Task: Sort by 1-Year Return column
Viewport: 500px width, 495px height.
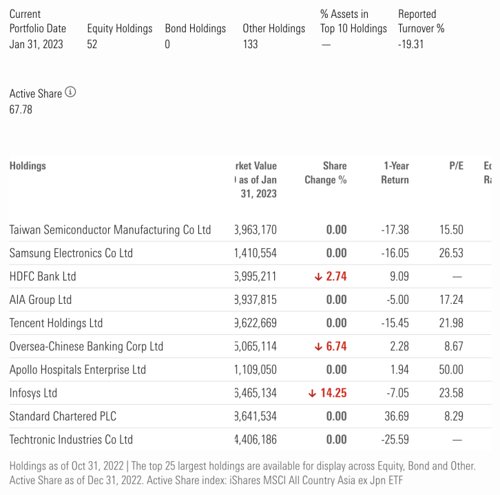Action: (395, 173)
